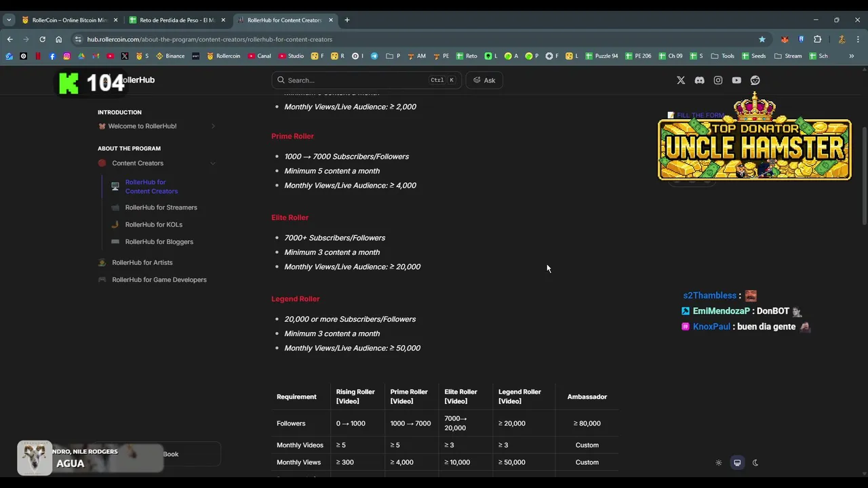868x488 pixels.
Task: Click the '≥ 80,000' followers cell
Action: (587, 424)
